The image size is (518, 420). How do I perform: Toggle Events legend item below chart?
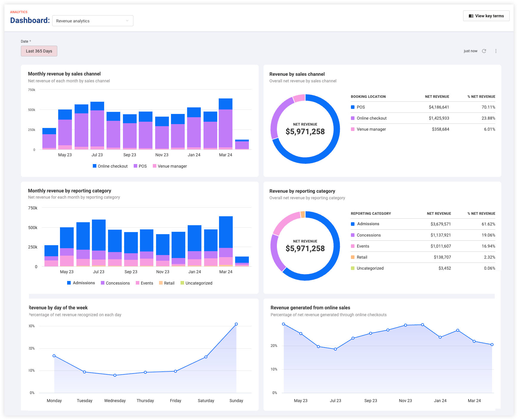(x=144, y=283)
